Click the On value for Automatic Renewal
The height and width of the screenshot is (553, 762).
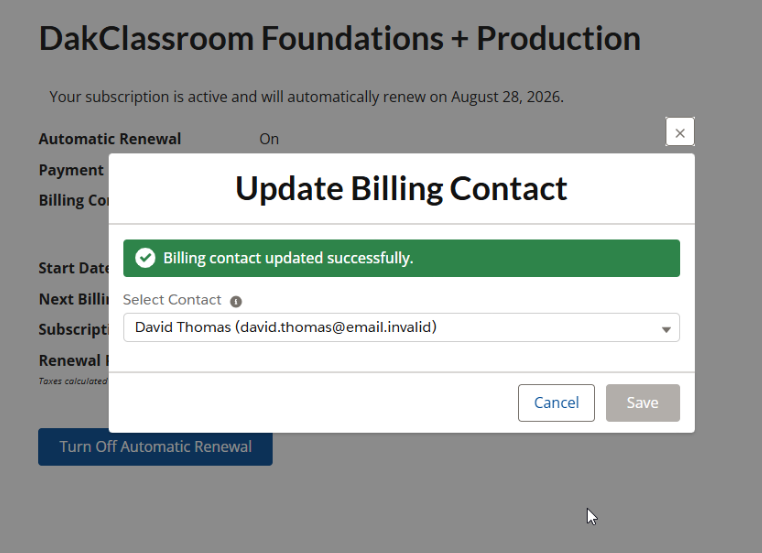click(269, 139)
